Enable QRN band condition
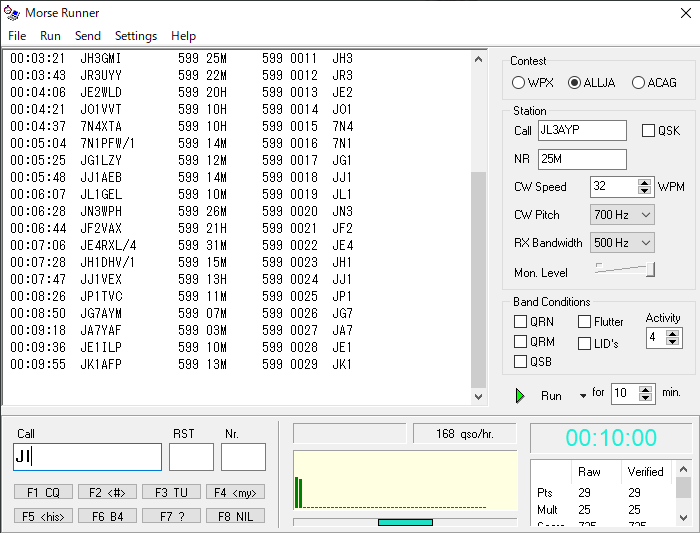Screen dimensions: 700x533 [x=521, y=322]
